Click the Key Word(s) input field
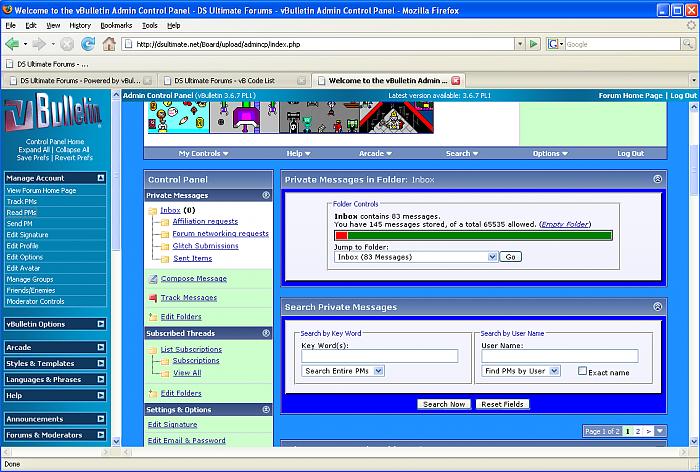Image resolution: width=700 pixels, height=472 pixels. [379, 356]
